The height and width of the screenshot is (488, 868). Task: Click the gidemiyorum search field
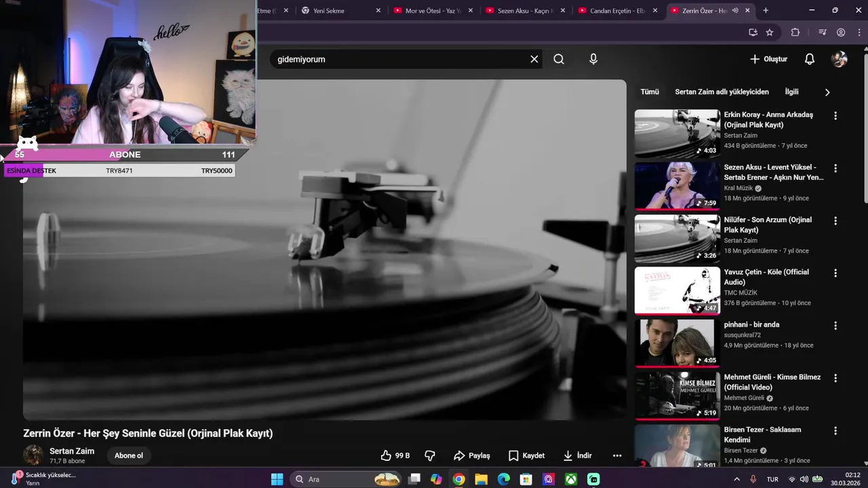click(x=400, y=59)
